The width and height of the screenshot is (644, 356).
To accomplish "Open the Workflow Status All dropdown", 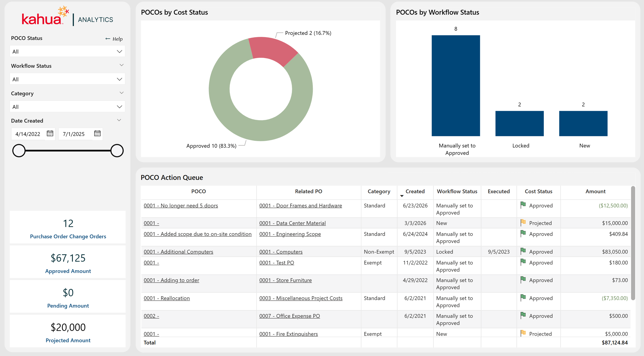I will tap(67, 79).
